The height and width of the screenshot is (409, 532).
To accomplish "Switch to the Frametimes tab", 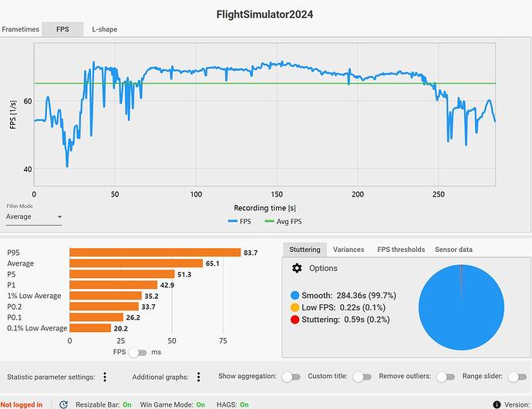I will [x=21, y=29].
